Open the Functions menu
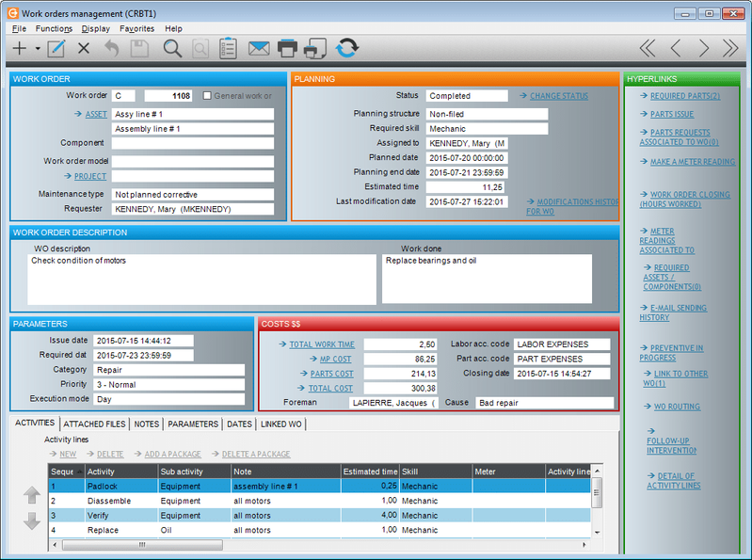752x560 pixels. [x=55, y=29]
